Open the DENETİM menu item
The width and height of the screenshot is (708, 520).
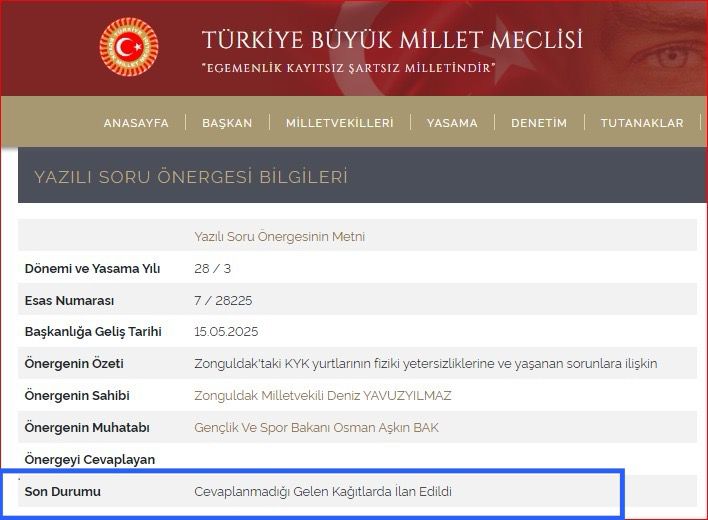pos(539,123)
